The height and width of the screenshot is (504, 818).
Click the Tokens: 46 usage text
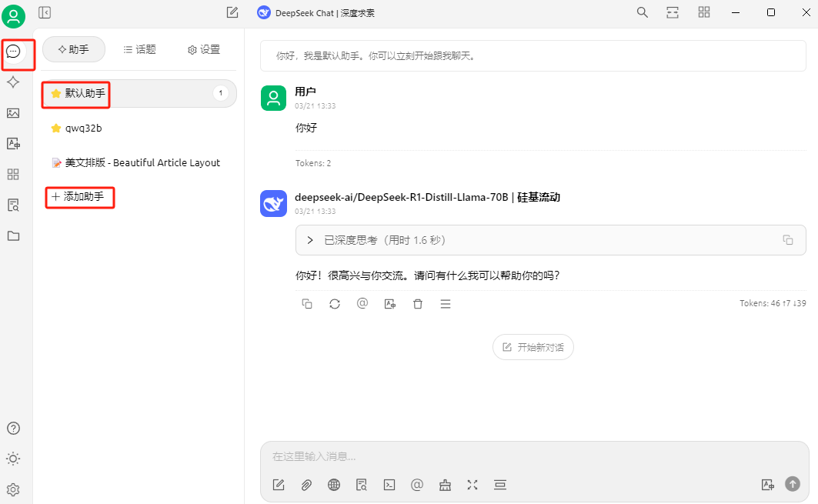point(773,303)
